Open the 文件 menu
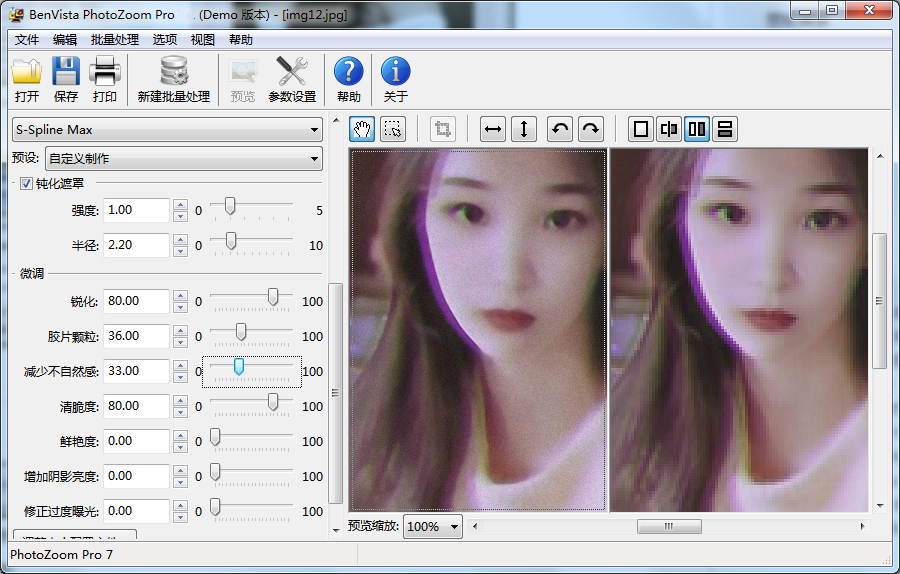The image size is (900, 574). 27,40
